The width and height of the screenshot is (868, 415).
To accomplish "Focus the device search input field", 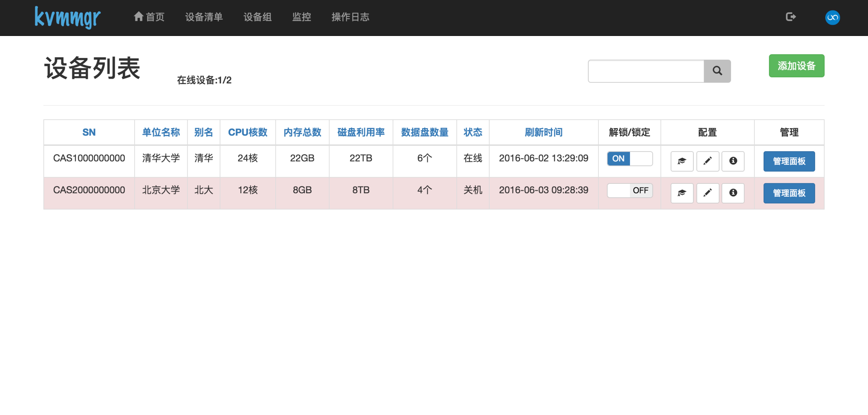I will 646,71.
